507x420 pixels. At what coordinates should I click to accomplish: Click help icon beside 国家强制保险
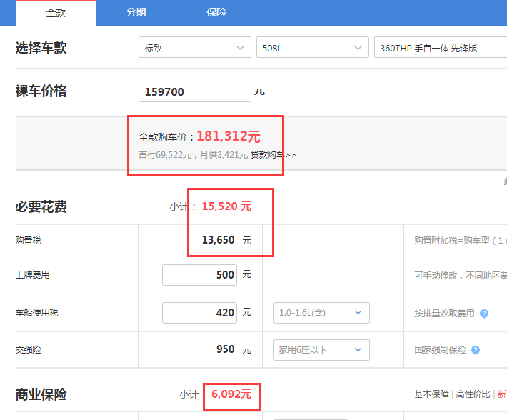[476, 350]
